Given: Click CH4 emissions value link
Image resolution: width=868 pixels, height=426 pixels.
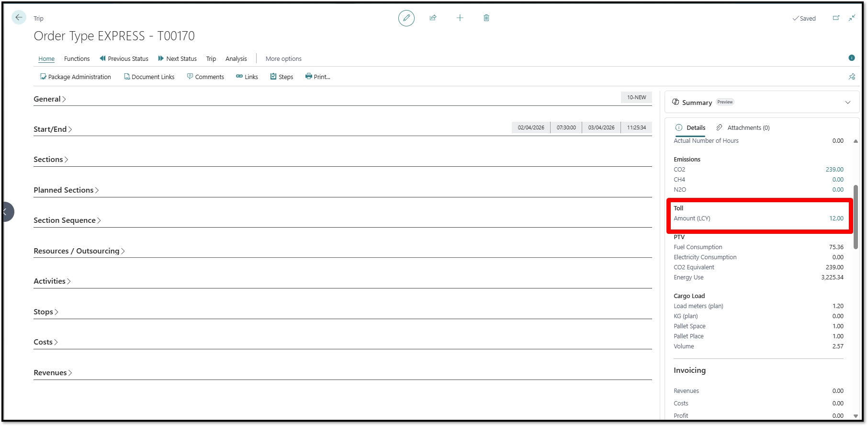Looking at the screenshot, I should click(838, 180).
